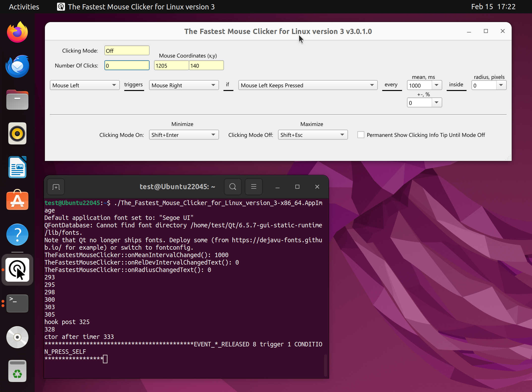Enable Permanent Show Clicking Info Tip option
The image size is (532, 392).
point(361,135)
